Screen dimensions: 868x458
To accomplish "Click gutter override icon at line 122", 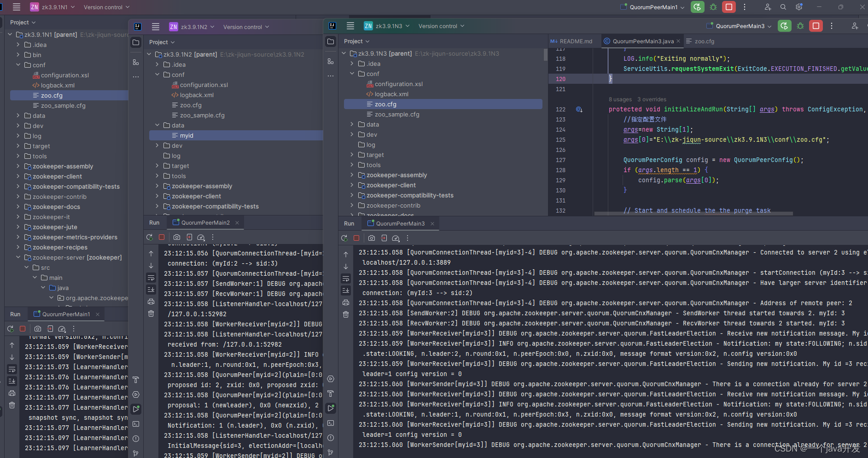I will (579, 110).
